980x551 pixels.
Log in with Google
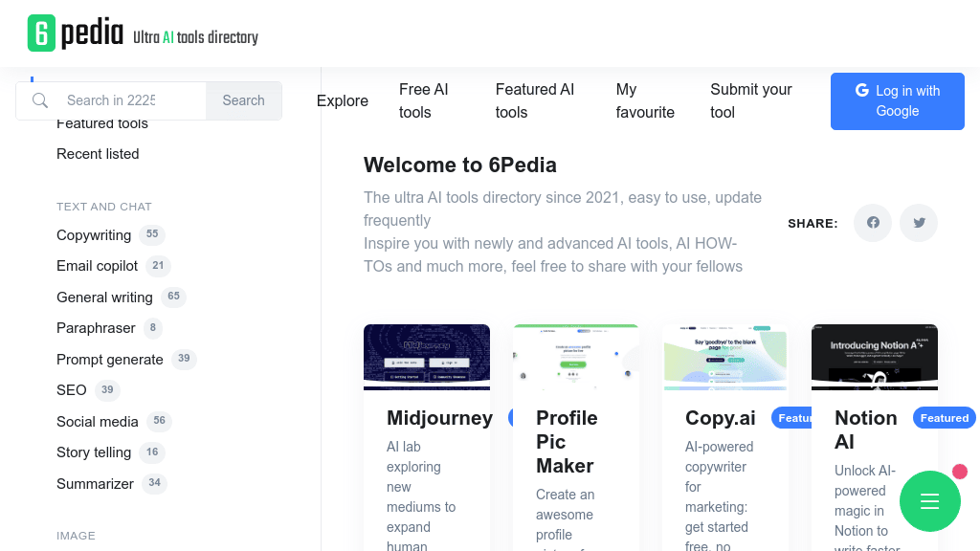pos(897,100)
